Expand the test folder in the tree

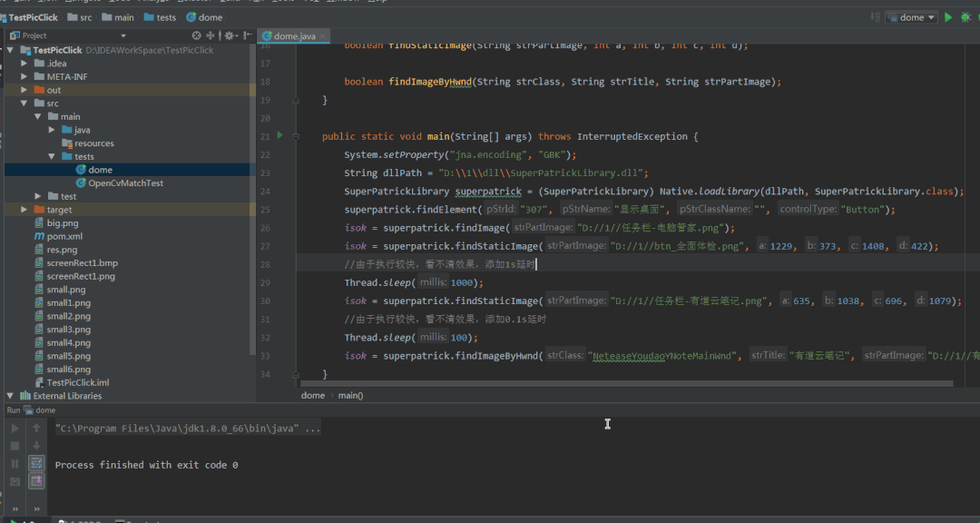[x=37, y=196]
